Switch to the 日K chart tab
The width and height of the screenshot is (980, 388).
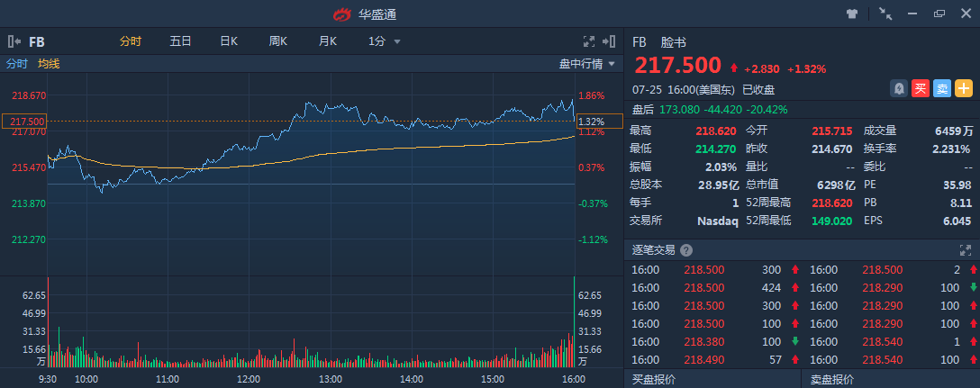coord(229,41)
